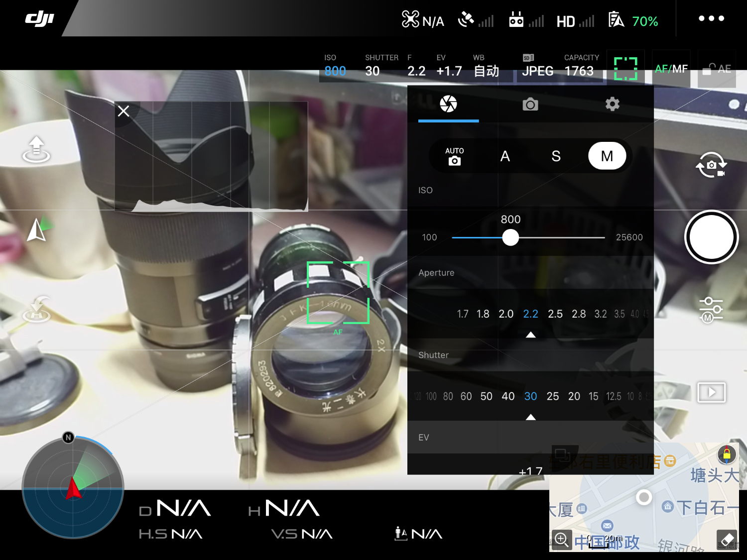This screenshot has width=747, height=560.
Task: Switch to the gear settings tab
Action: click(613, 104)
